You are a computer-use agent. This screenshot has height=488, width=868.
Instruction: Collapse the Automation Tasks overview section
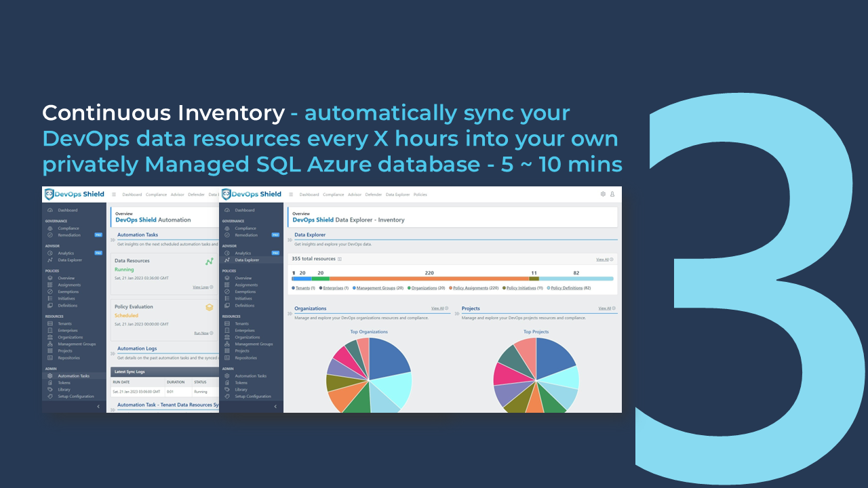point(113,239)
